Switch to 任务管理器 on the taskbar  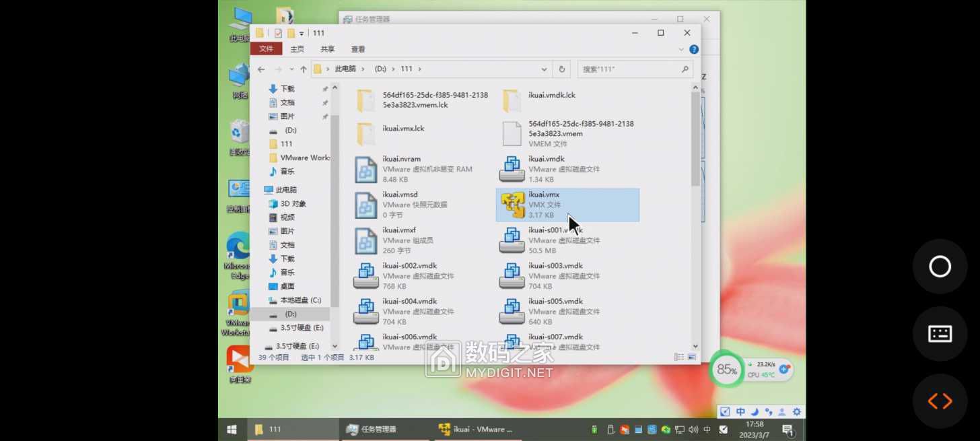pos(385,430)
